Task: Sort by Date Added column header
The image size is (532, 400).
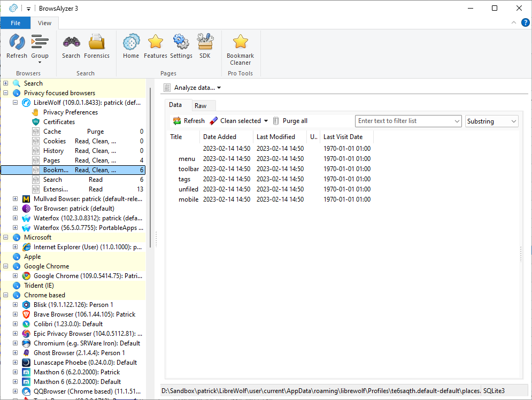Action: coord(226,137)
